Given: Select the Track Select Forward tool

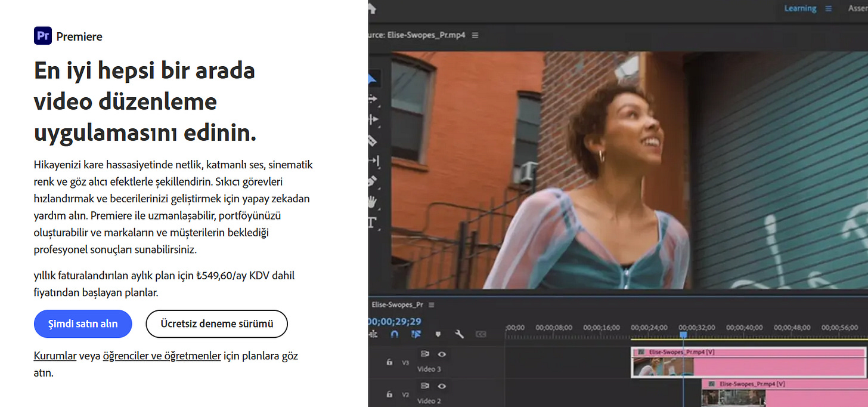Looking at the screenshot, I should tap(373, 99).
